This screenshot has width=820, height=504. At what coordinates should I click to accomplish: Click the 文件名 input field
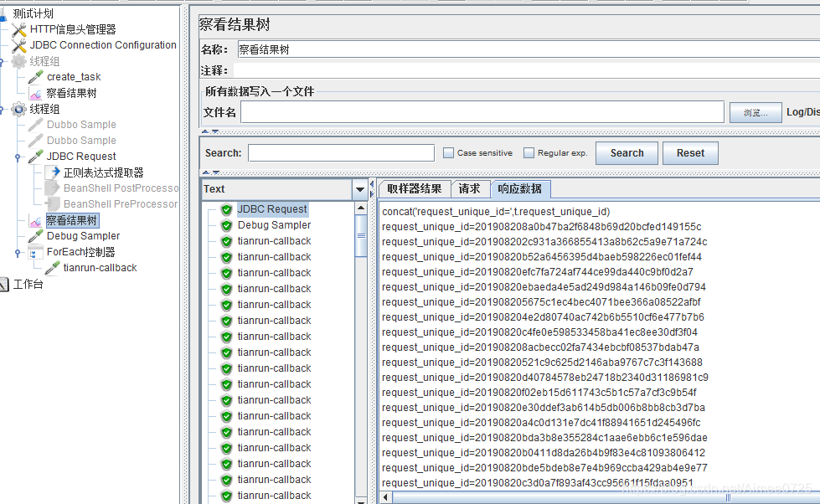[482, 112]
